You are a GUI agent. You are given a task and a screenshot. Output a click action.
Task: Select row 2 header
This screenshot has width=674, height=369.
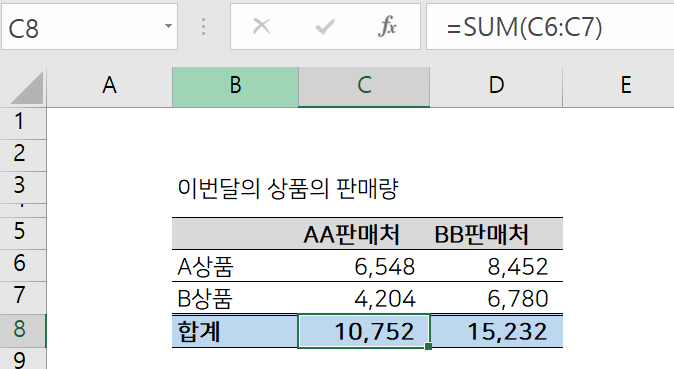point(23,155)
